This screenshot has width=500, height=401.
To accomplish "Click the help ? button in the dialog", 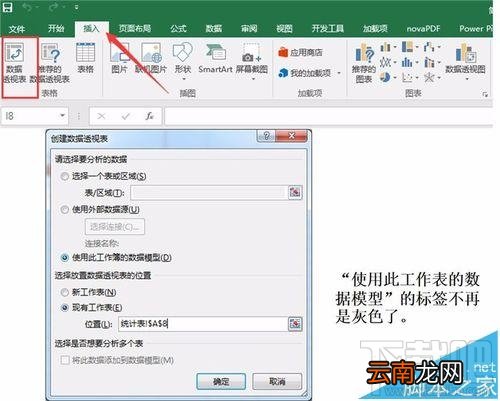I will pos(266,136).
